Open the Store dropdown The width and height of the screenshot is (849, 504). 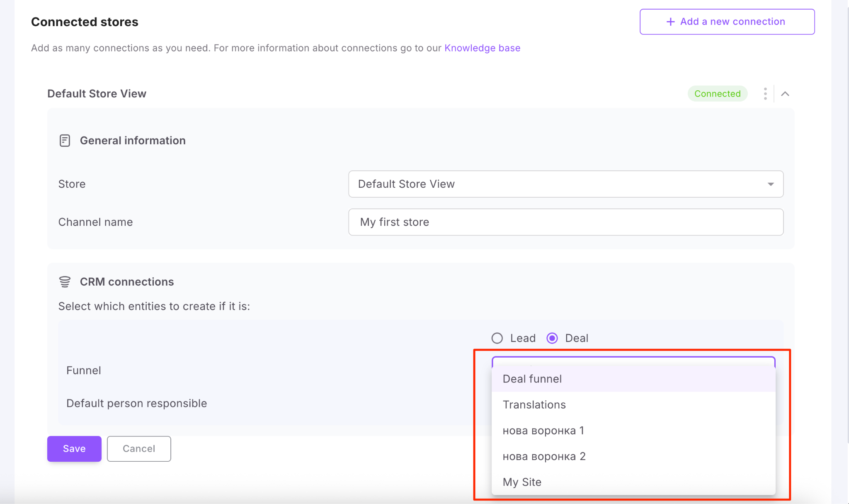565,184
